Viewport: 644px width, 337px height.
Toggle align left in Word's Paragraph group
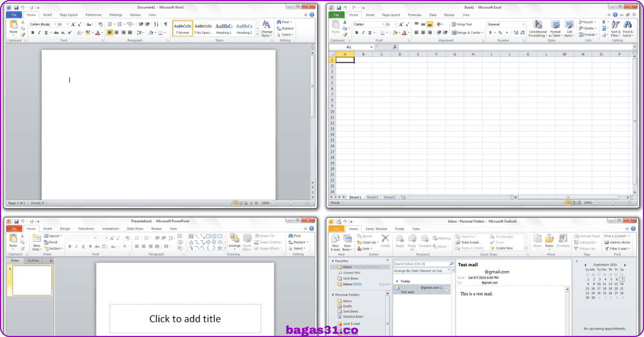109,33
